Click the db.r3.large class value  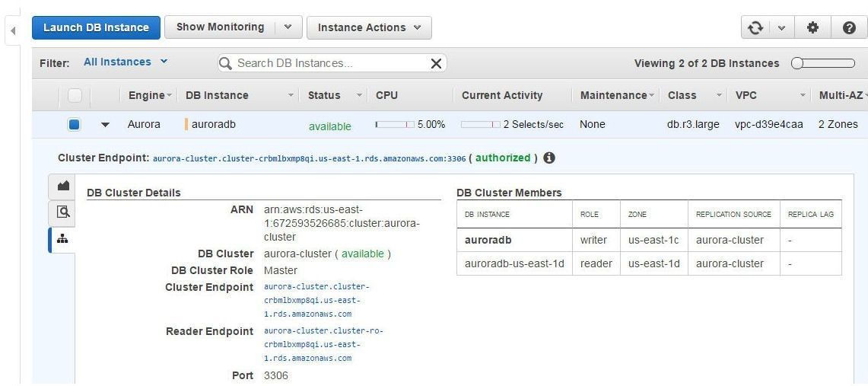tap(693, 125)
